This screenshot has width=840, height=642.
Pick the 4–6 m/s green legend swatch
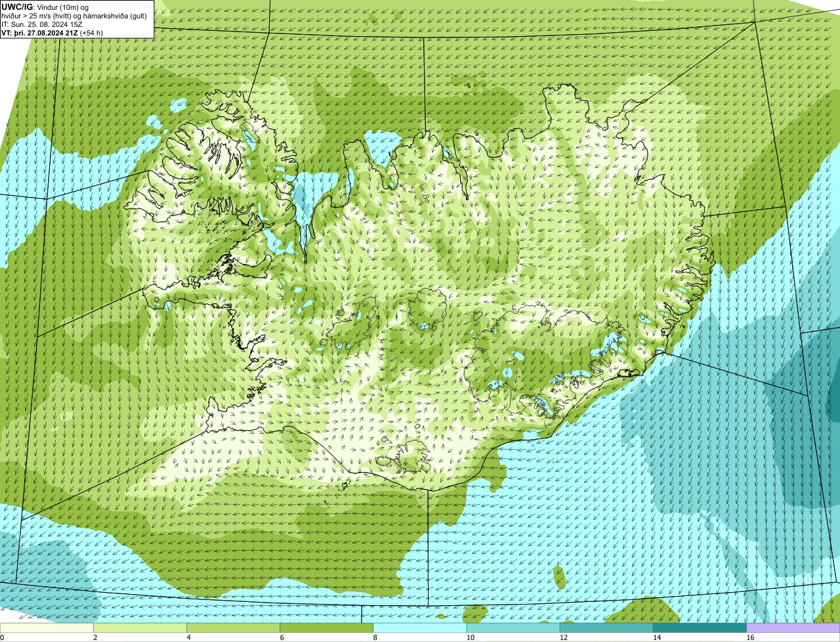click(x=234, y=628)
